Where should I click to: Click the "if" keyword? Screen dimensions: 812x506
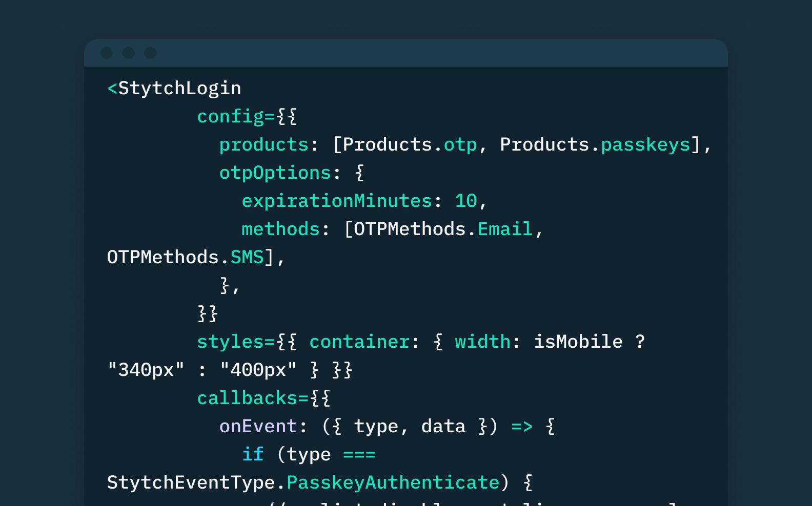click(253, 454)
